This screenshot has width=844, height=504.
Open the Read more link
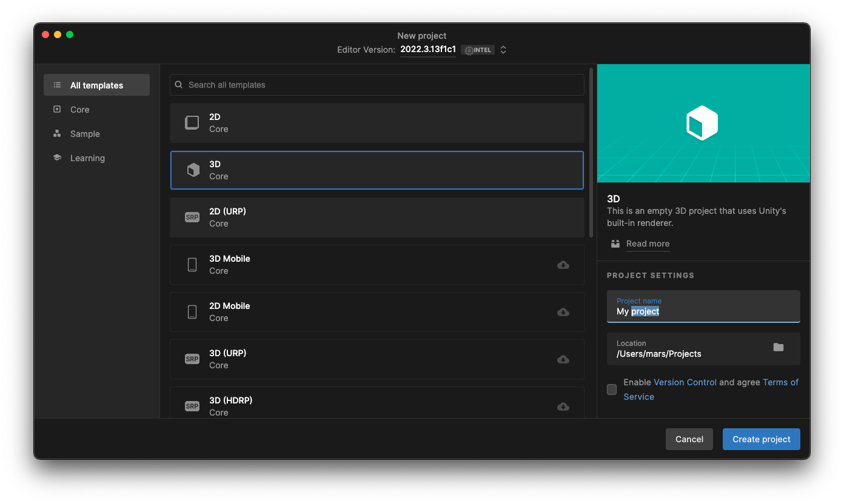click(x=648, y=244)
